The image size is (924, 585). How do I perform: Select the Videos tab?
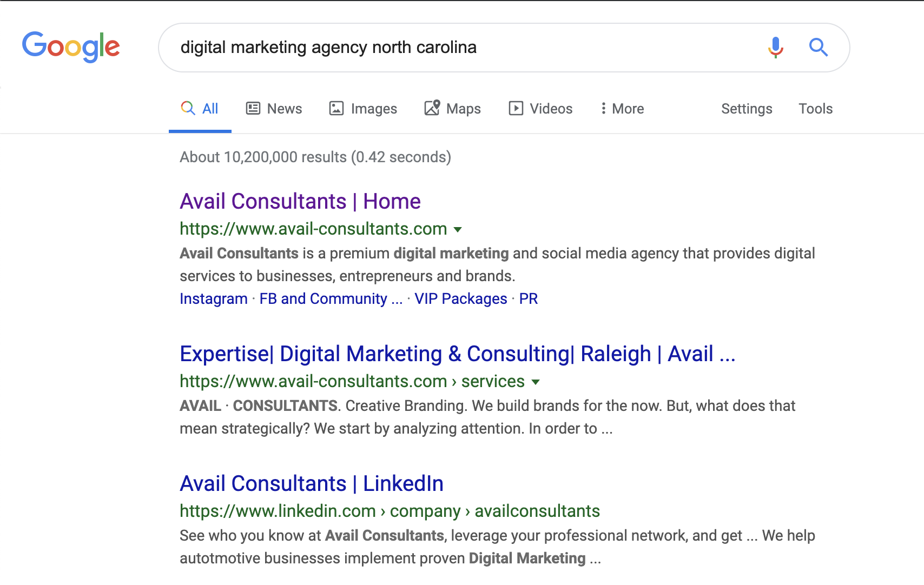pyautogui.click(x=540, y=109)
